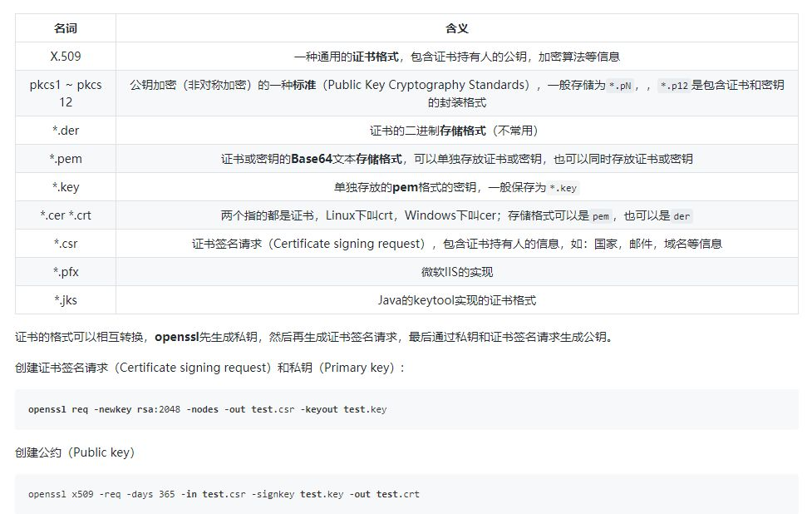Click the inline *.key code snippet
Viewport: 812px width, 514px height.
click(563, 188)
